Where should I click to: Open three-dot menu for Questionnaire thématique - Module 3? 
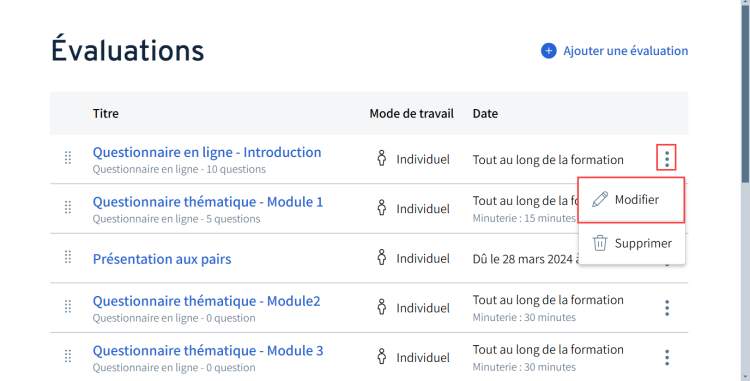[667, 358]
